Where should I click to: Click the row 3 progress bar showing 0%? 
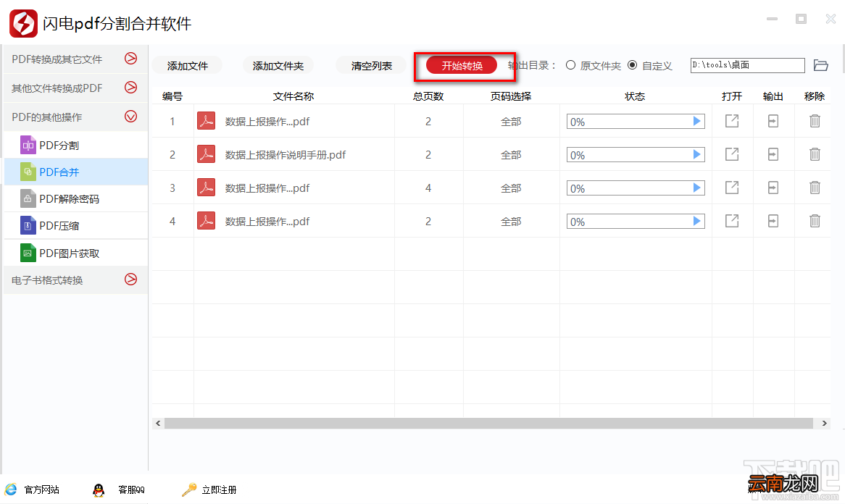coord(636,188)
